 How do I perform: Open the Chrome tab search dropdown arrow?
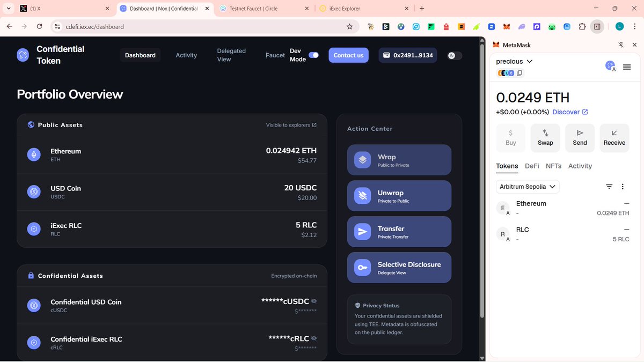[x=9, y=9]
